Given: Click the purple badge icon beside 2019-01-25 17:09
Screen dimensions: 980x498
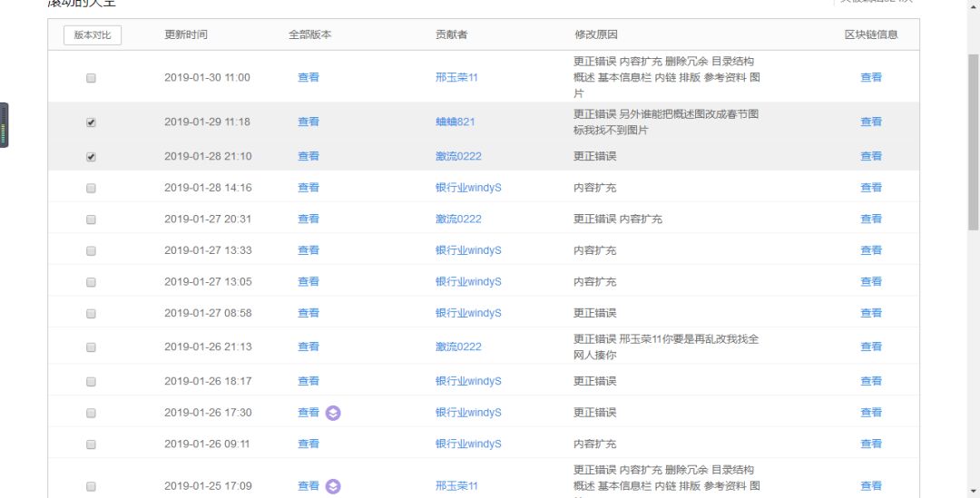Looking at the screenshot, I should click(x=333, y=486).
